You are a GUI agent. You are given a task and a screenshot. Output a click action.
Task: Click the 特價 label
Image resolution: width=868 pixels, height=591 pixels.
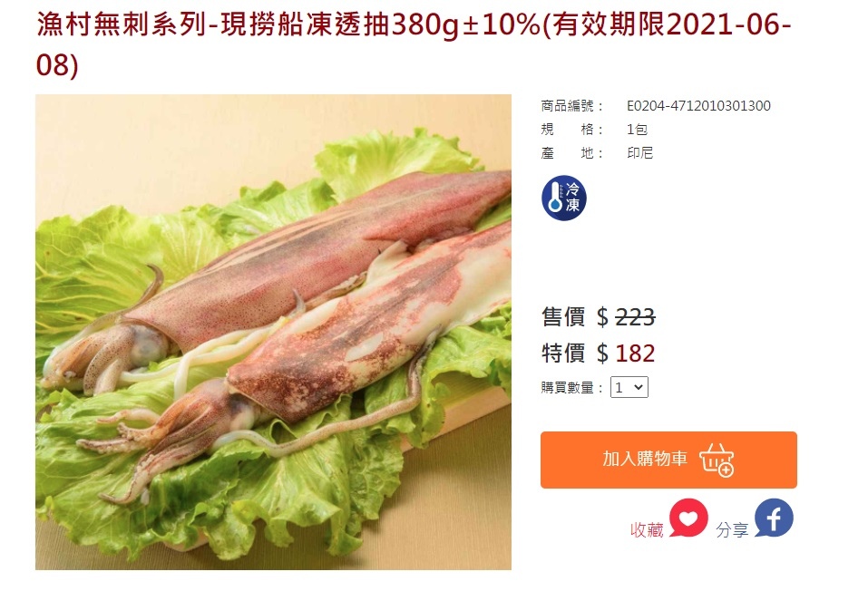coord(563,353)
